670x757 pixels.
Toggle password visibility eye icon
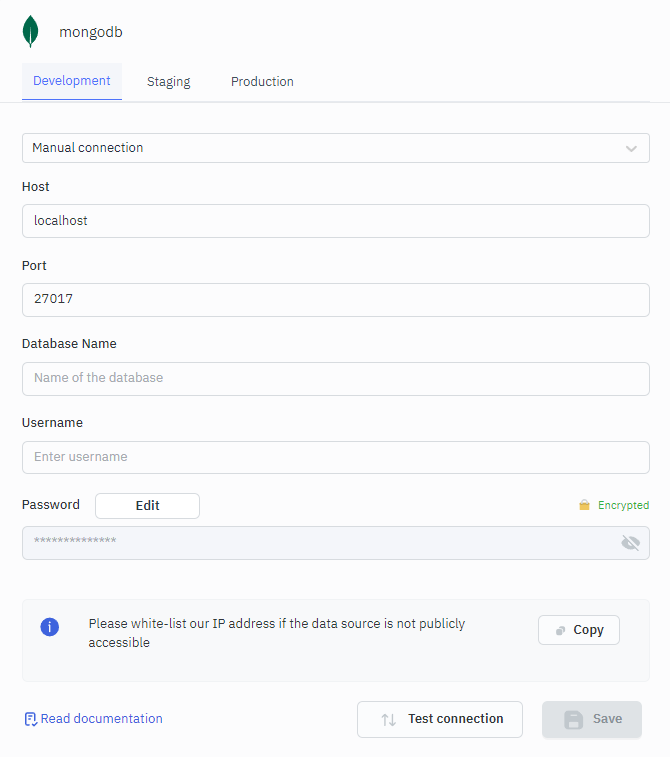point(630,543)
